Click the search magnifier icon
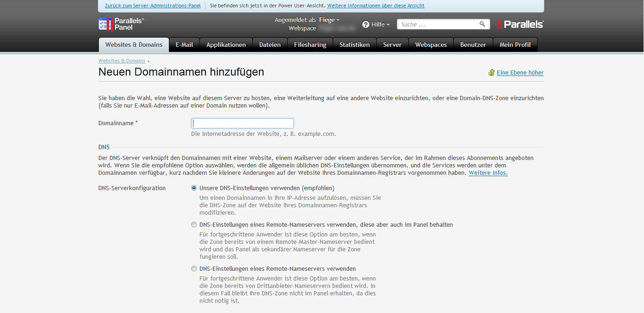This screenshot has height=313, width=644. [x=481, y=24]
